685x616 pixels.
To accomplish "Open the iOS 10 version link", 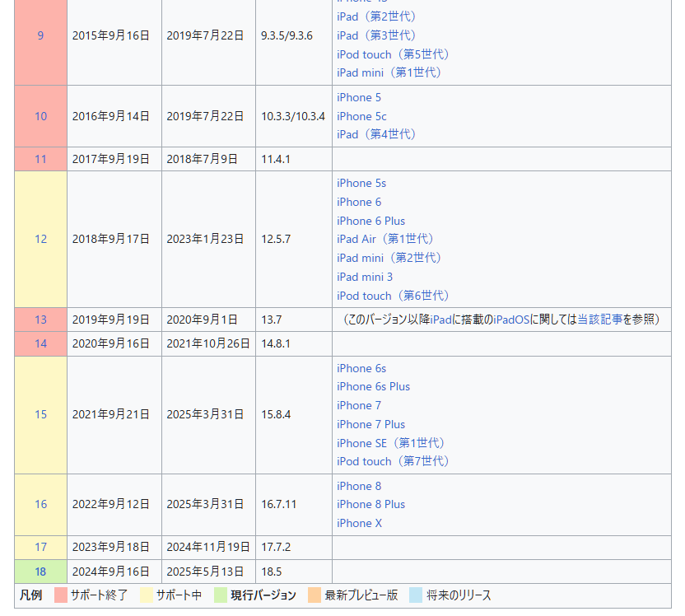I will click(40, 116).
